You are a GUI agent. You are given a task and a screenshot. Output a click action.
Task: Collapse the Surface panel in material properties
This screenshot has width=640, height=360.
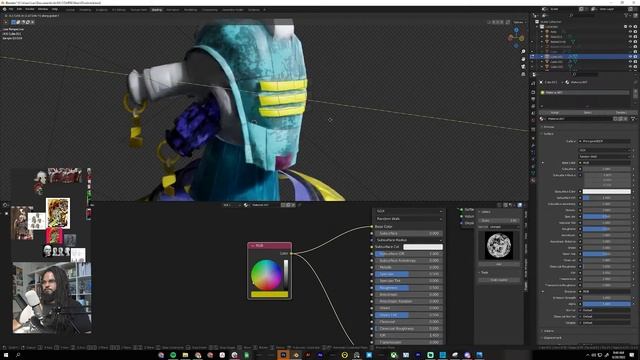point(542,133)
